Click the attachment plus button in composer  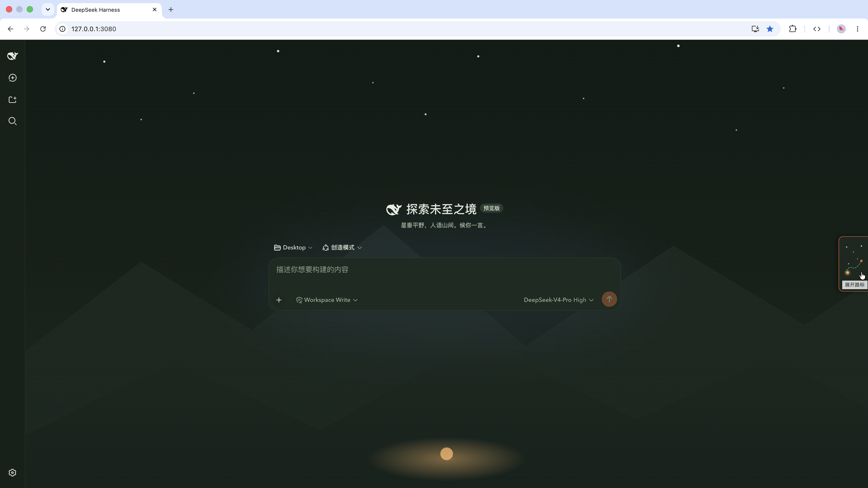point(279,300)
